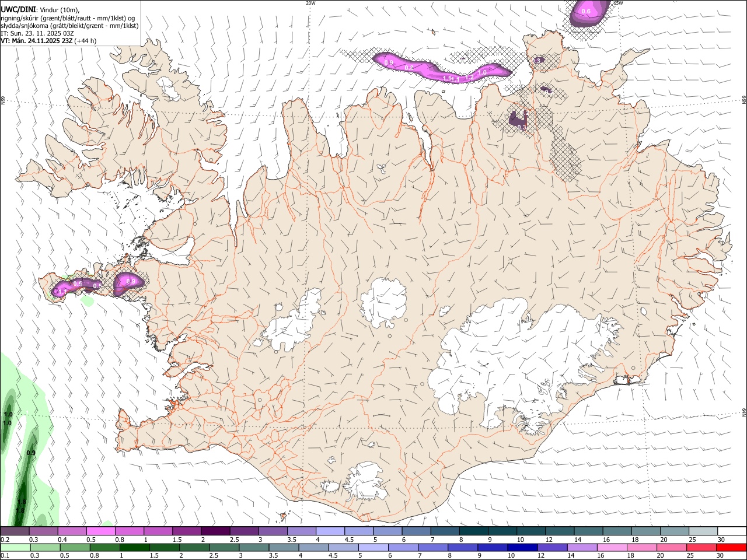Screen dimensions: 747x560
Task: Click the indigo legend swatch labeled 12
Action: tap(552, 548)
